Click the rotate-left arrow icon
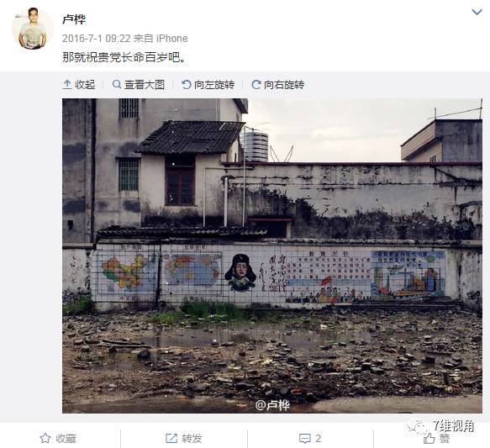The image size is (490, 448). [x=187, y=85]
